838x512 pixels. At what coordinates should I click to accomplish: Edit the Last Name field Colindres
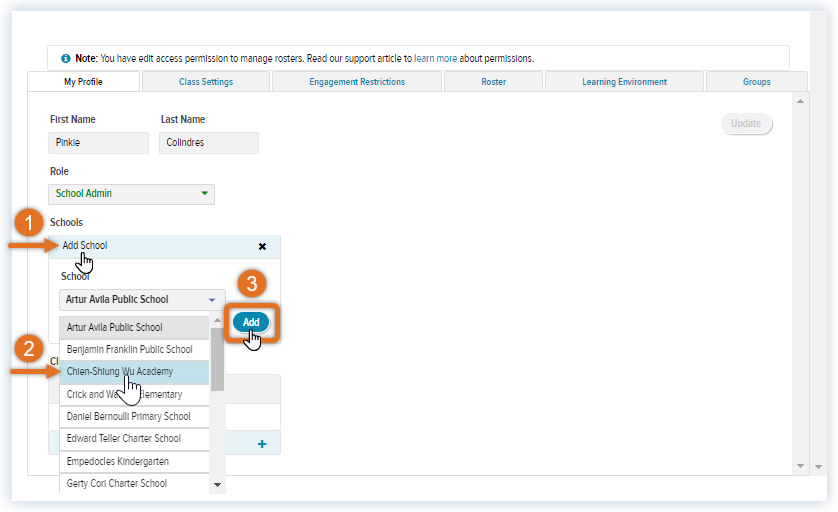(x=209, y=143)
